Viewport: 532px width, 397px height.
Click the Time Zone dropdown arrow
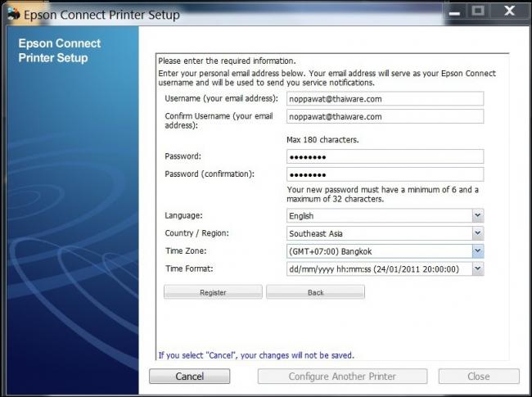[478, 251]
